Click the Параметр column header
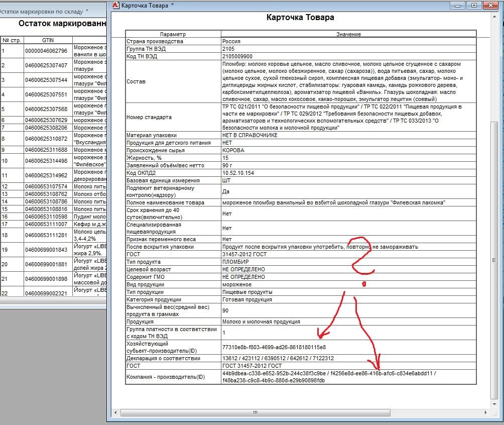 click(x=173, y=34)
